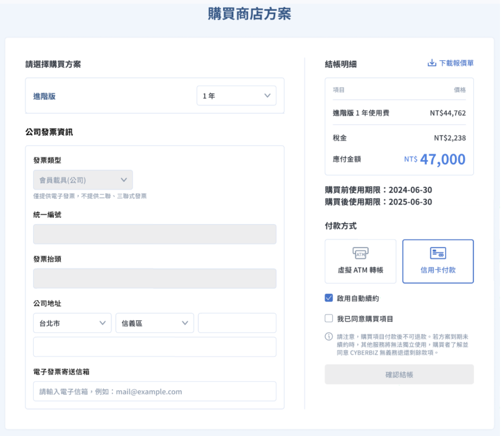The image size is (504, 436).
Task: Expand the 台北市 city dropdown
Action: [72, 323]
